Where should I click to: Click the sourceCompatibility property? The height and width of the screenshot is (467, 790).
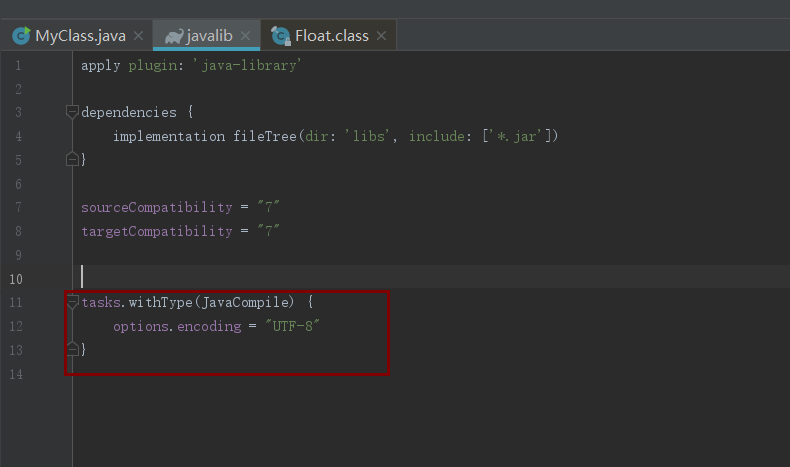[157, 207]
